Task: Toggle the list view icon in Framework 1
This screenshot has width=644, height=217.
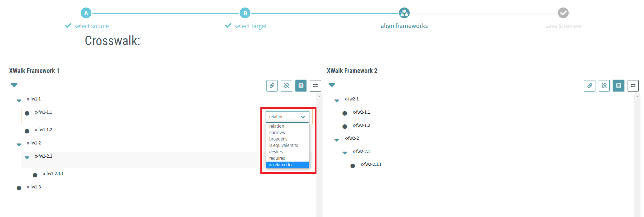Action: (x=301, y=86)
